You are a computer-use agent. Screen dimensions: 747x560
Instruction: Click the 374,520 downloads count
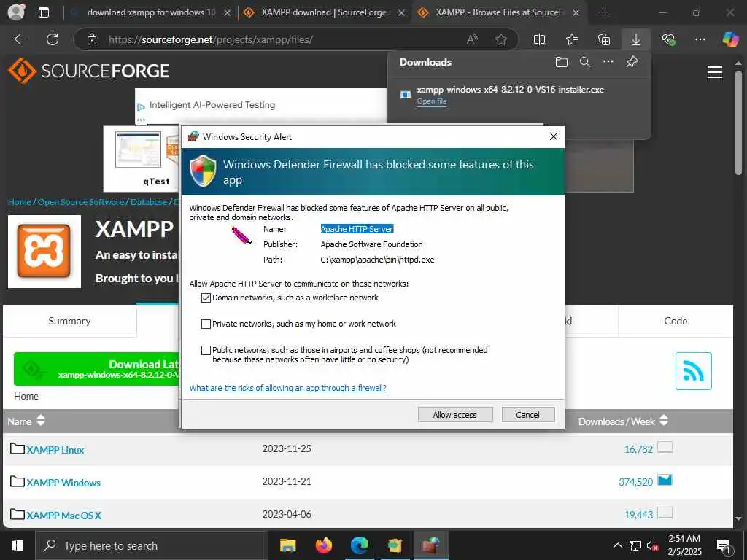pyautogui.click(x=635, y=483)
